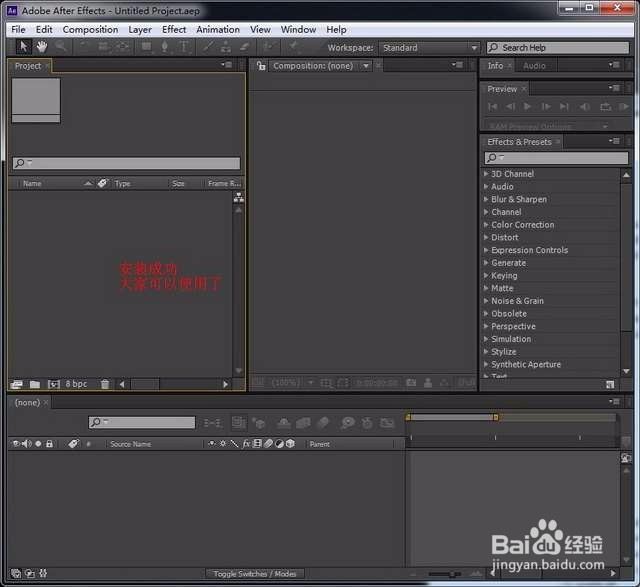Toggle motion blur enable in timeline

(323, 423)
